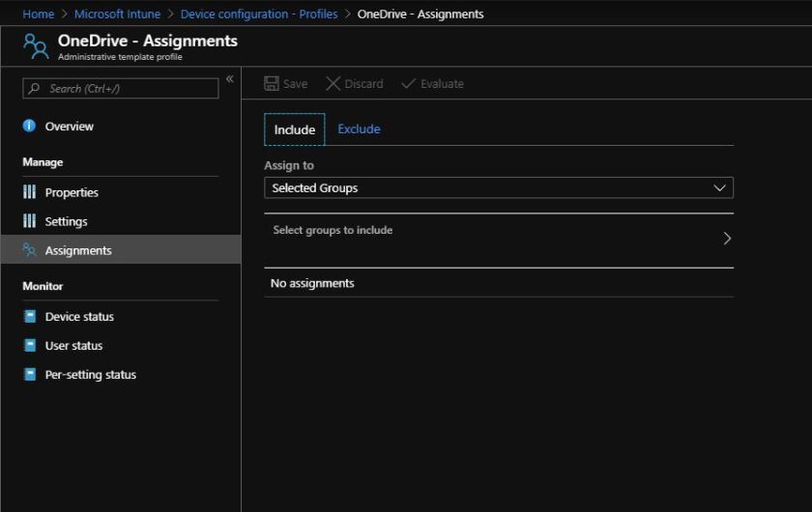812x512 pixels.
Task: Go to Device configuration - Profiles breadcrumb
Action: pos(259,14)
